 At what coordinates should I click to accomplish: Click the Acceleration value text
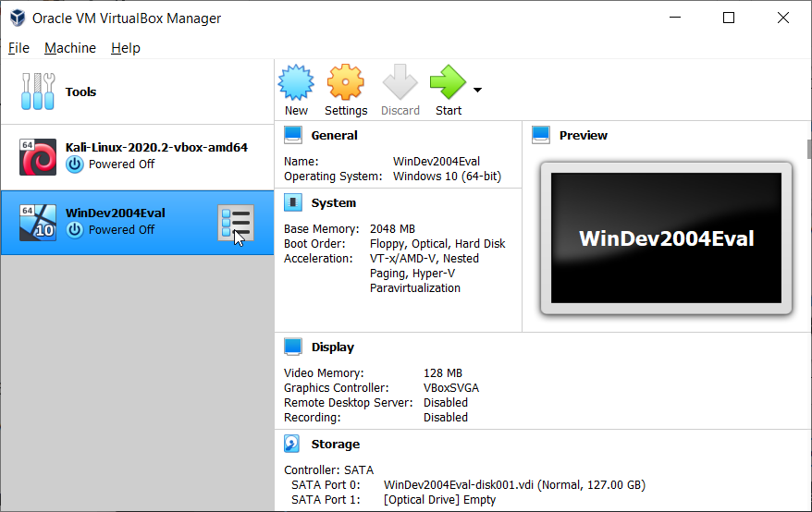pyautogui.click(x=424, y=274)
